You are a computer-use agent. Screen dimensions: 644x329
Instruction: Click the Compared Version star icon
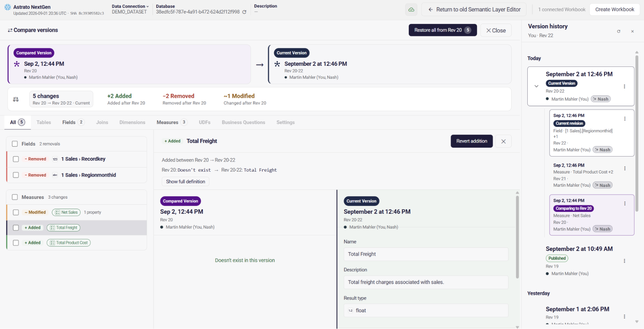coord(17,64)
